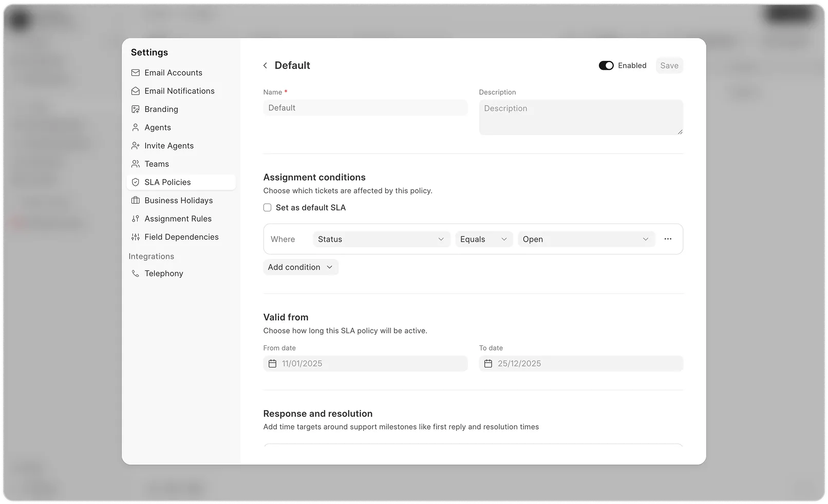Open the Equals operator dropdown
828x504 pixels.
coord(483,239)
